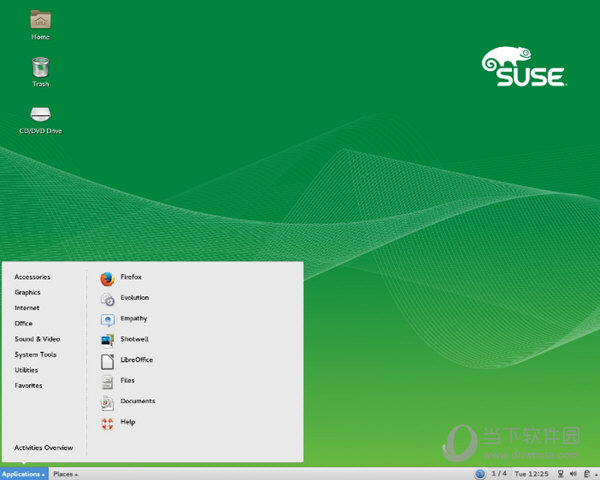Open Activities Overview
The width and height of the screenshot is (600, 480).
(44, 447)
